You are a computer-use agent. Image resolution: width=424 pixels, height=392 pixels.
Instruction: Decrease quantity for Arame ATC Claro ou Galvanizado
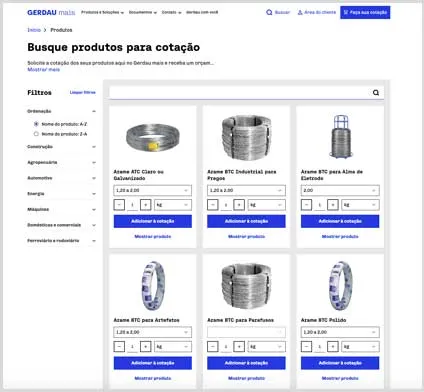click(119, 205)
